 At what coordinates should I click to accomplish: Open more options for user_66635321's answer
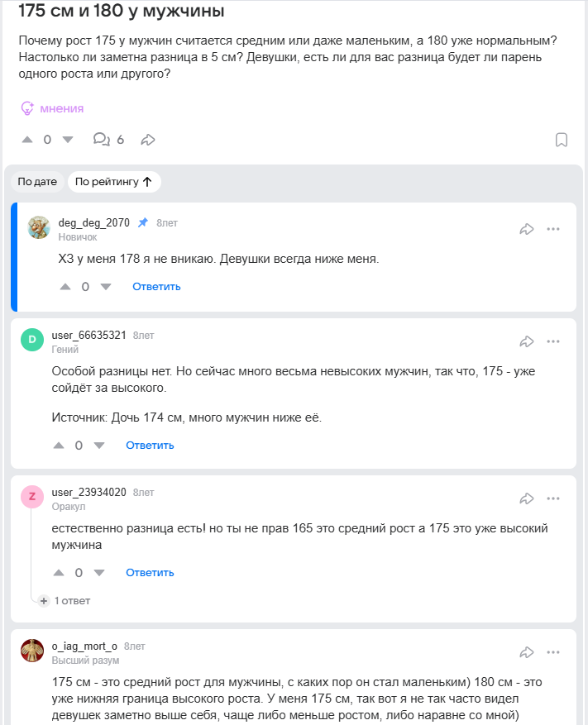pos(553,341)
